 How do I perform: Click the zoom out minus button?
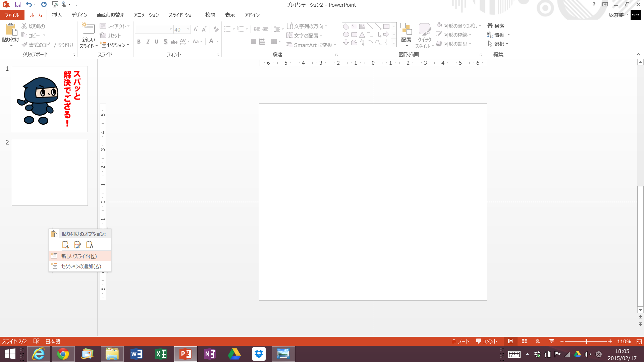562,341
